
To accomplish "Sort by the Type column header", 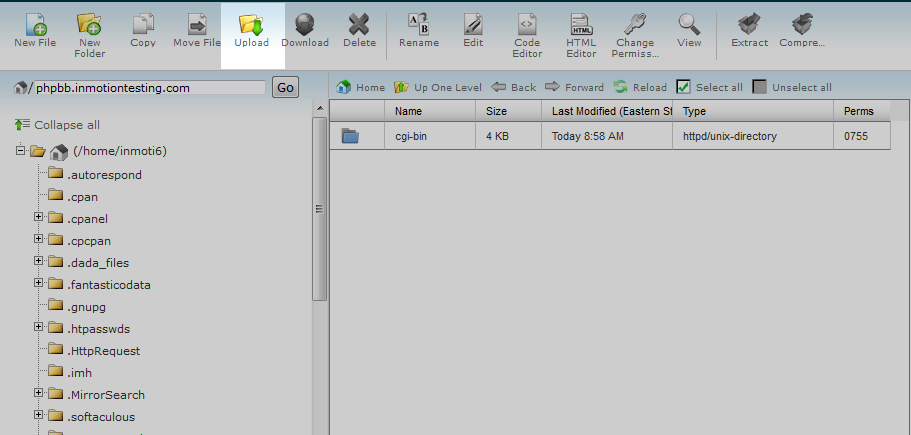I will tap(753, 111).
